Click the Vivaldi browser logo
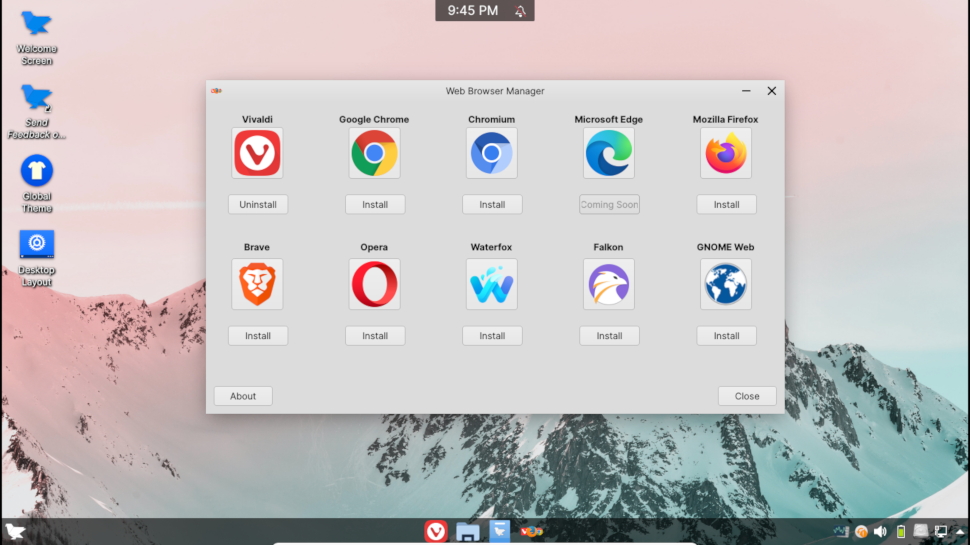Screen dimensions: 970x545 click(257, 153)
